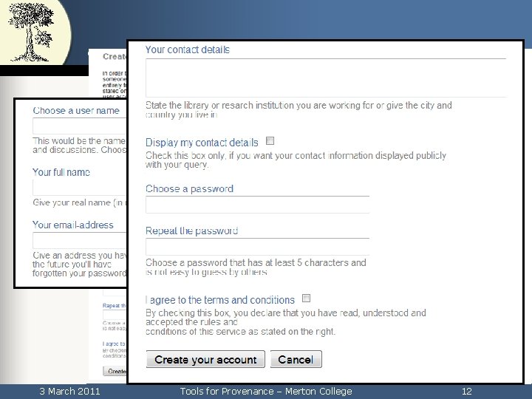Focus the Your contact details text area
This screenshot has width=532, height=399.
click(x=326, y=78)
